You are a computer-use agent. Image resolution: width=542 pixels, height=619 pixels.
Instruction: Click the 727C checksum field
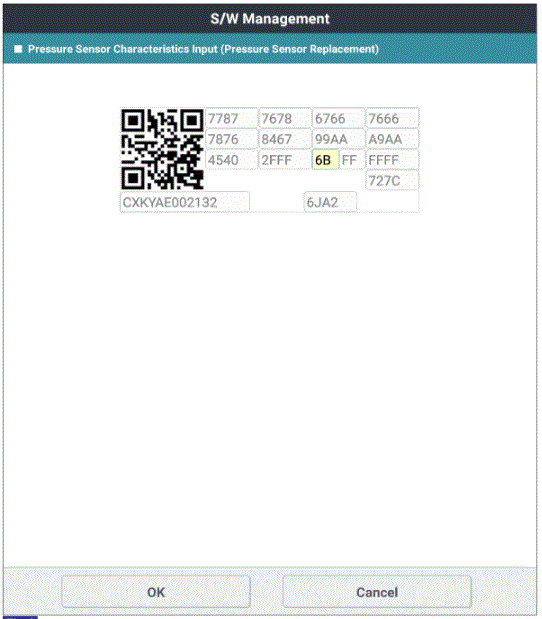[392, 181]
